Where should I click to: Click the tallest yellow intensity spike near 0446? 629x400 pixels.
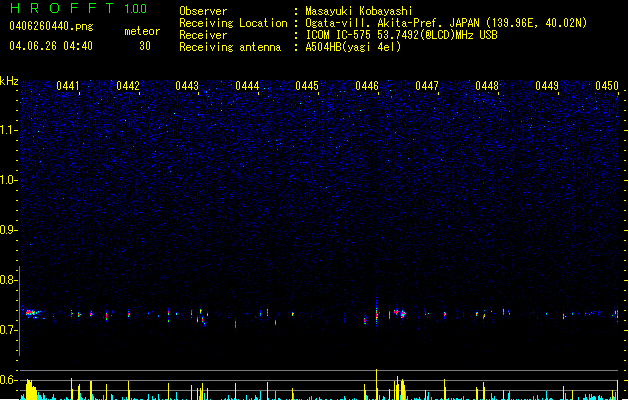click(x=376, y=384)
